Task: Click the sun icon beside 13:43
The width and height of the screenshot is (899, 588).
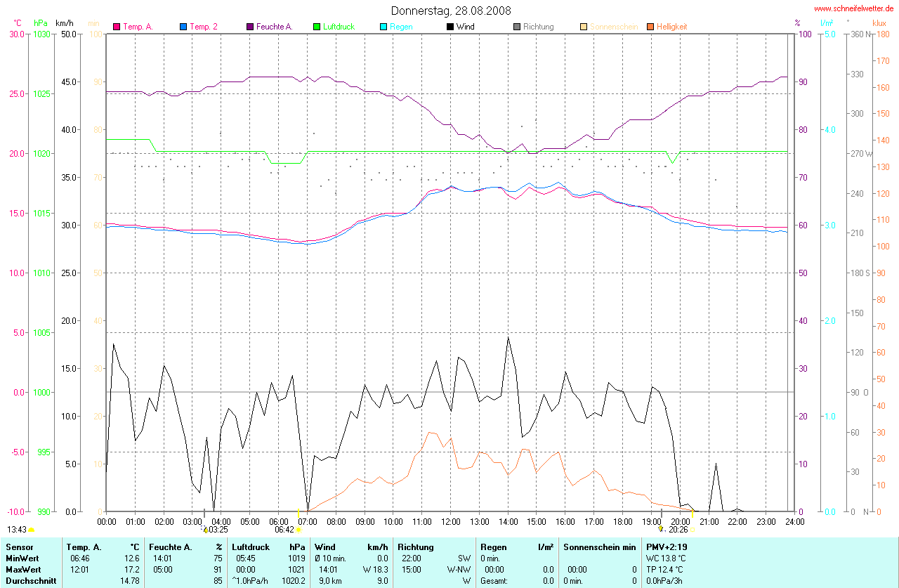Action: (x=31, y=530)
